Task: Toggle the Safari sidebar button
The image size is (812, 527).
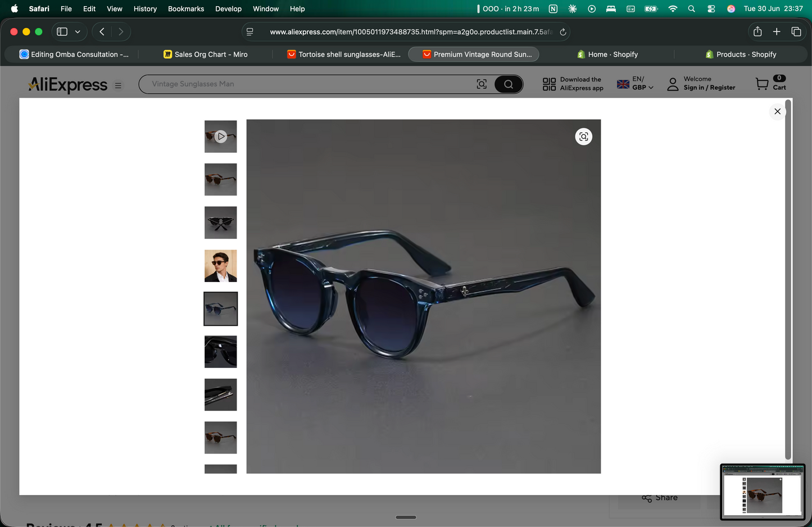Action: pos(62,31)
